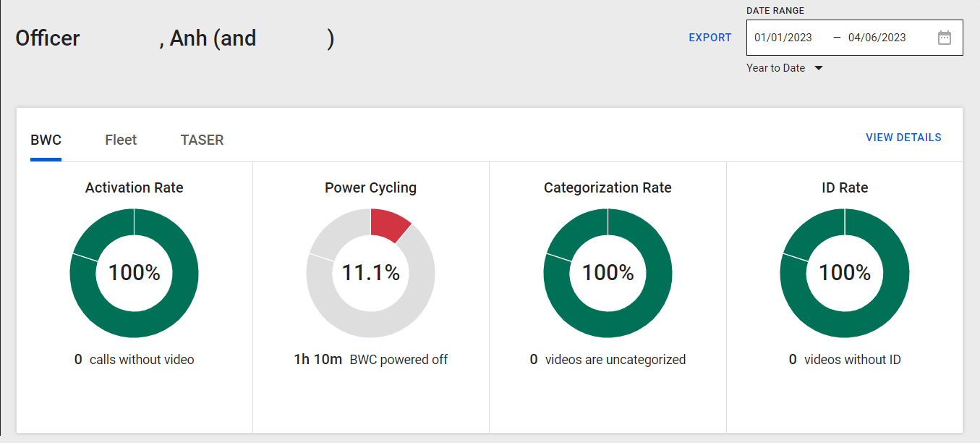The height and width of the screenshot is (443, 980).
Task: Switch to the BWC tab
Action: click(46, 140)
